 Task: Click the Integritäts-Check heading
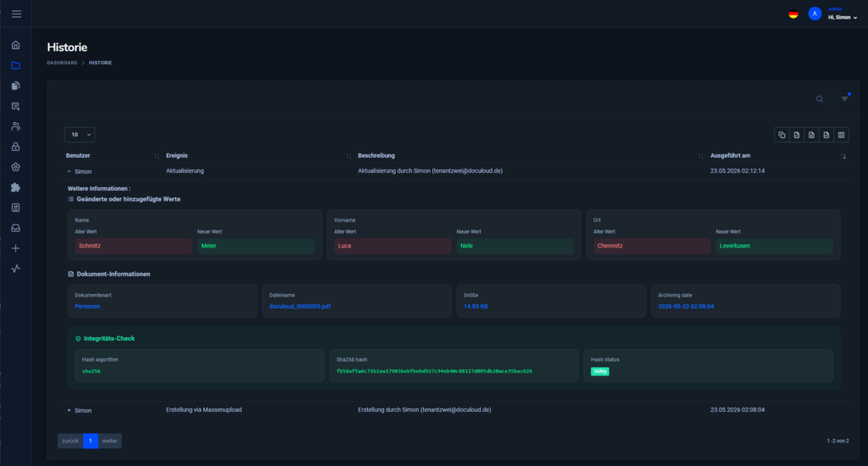coord(109,338)
